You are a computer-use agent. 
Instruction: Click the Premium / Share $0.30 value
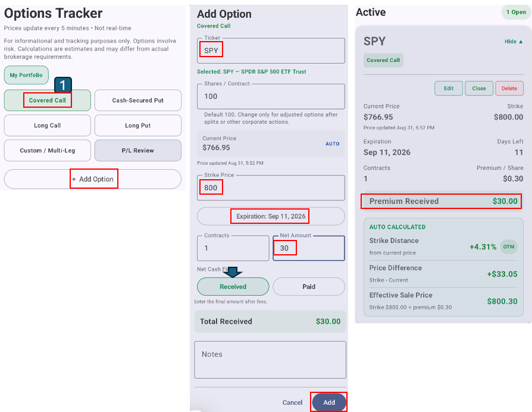tap(513, 179)
